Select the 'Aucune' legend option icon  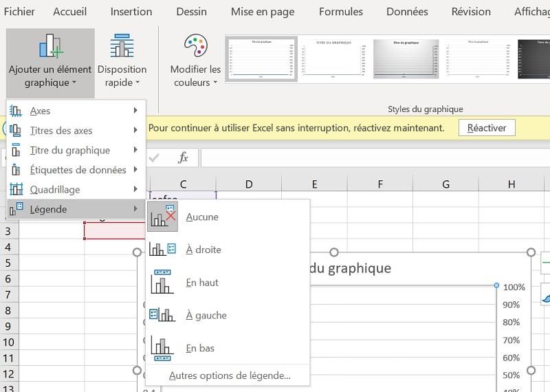163,217
